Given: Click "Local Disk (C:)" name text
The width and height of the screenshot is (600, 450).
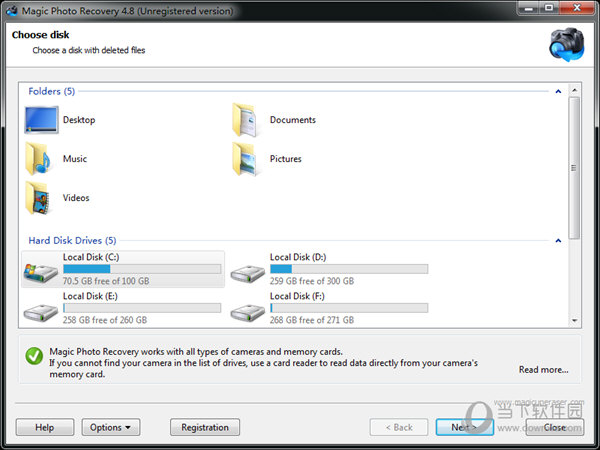Looking at the screenshot, I should [x=91, y=257].
